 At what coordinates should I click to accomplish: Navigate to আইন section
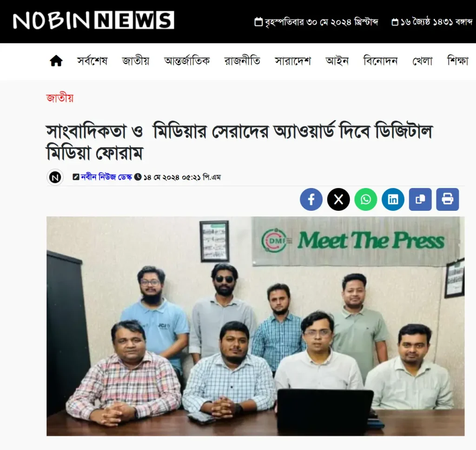click(337, 61)
